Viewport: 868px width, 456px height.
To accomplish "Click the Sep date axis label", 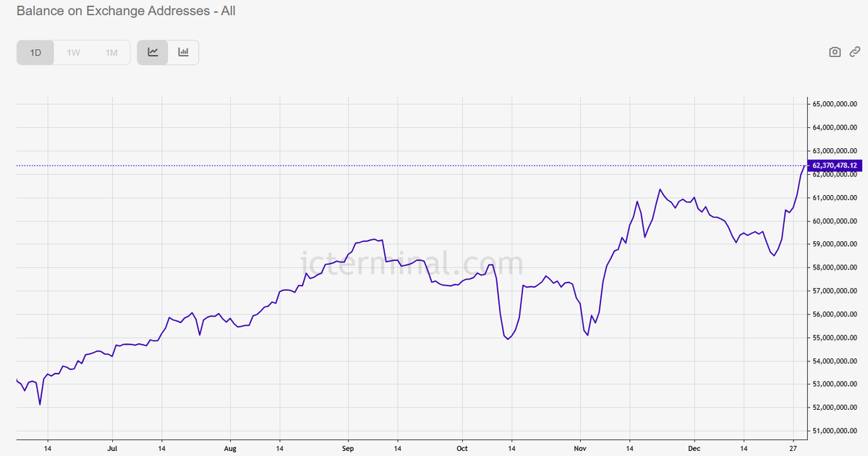I will pos(348,448).
